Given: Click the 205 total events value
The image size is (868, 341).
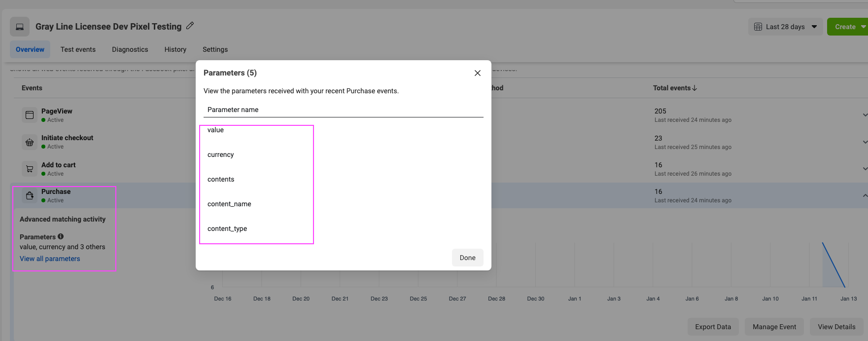Looking at the screenshot, I should pyautogui.click(x=660, y=111).
